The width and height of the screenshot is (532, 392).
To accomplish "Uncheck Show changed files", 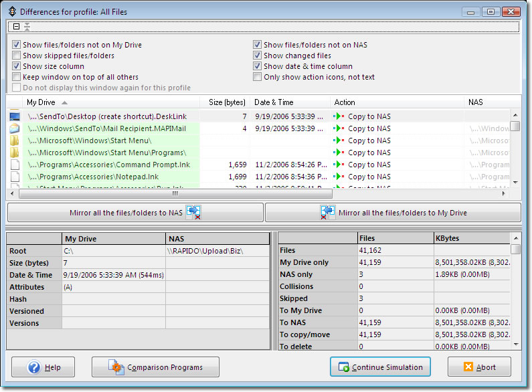I will 257,56.
